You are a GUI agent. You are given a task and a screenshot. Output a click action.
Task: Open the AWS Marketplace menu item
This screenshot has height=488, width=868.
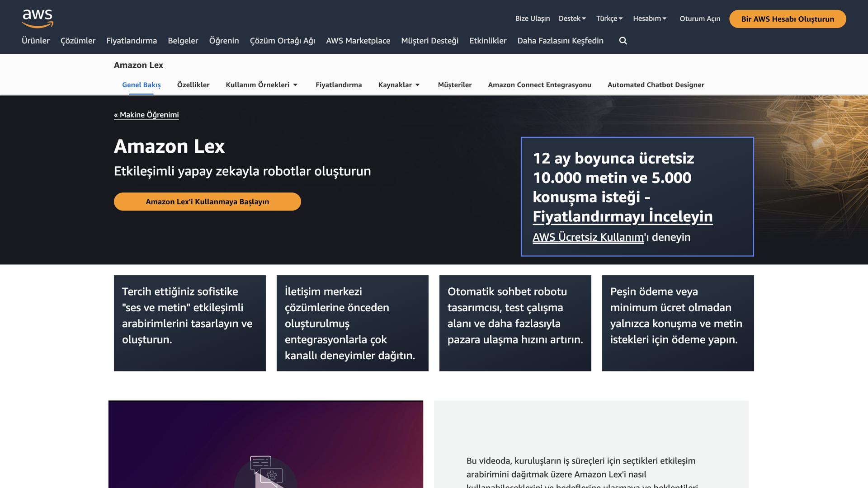(x=358, y=41)
